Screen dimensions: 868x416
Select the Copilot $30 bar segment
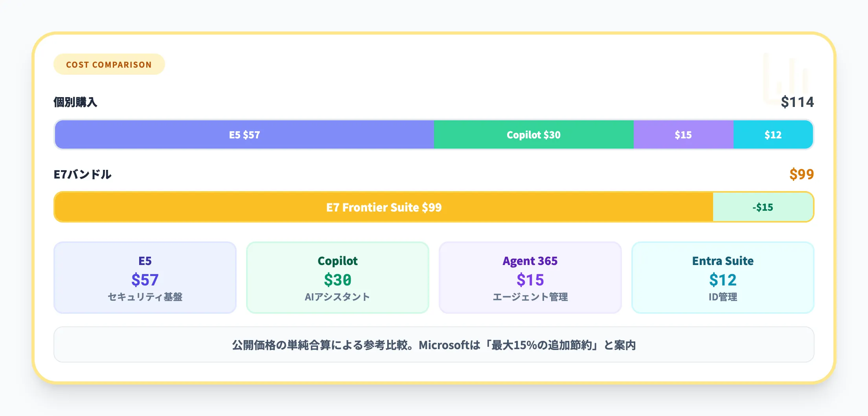click(x=533, y=135)
